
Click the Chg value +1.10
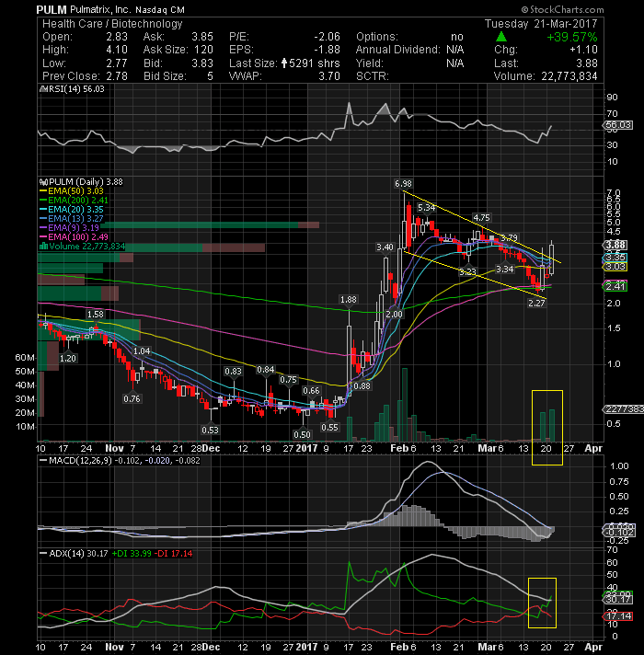pyautogui.click(x=583, y=50)
